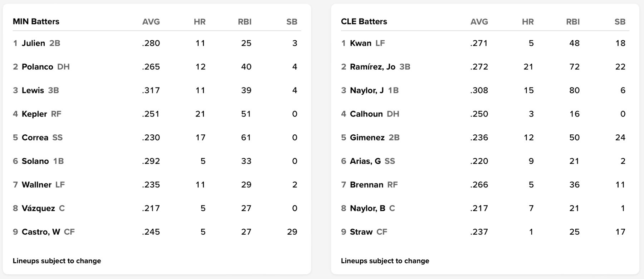Open Lewis 3B player profile
This screenshot has height=279, width=644.
(33, 90)
